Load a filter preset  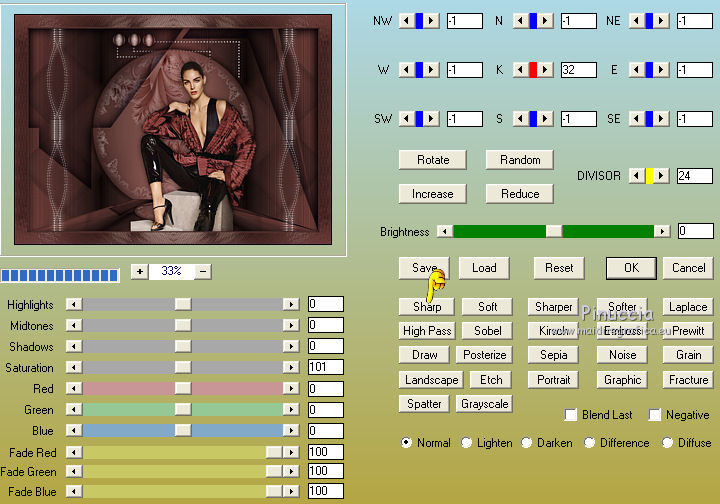click(484, 268)
